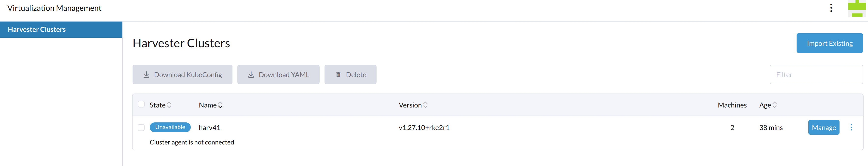The width and height of the screenshot is (868, 166).
Task: Click the Download YAML button
Action: (x=278, y=75)
